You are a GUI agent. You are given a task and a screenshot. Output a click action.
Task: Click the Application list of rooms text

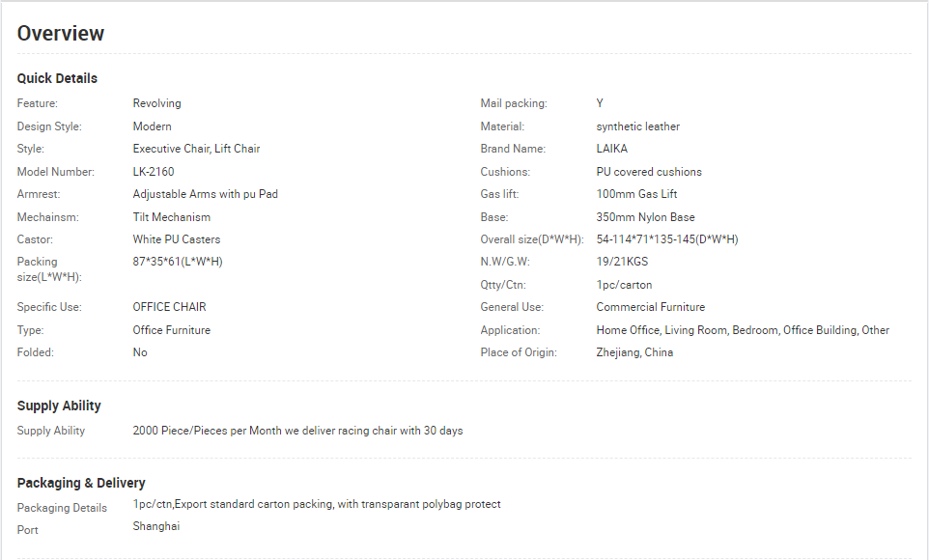(743, 330)
